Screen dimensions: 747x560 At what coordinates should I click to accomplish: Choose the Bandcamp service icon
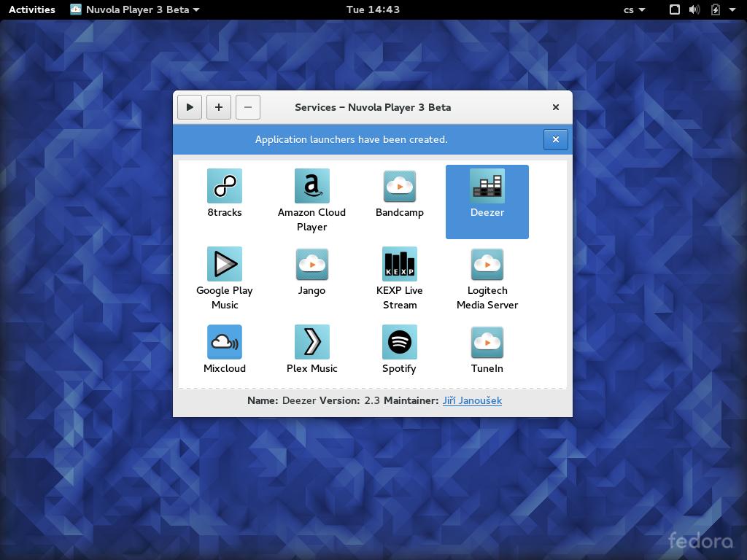(400, 186)
